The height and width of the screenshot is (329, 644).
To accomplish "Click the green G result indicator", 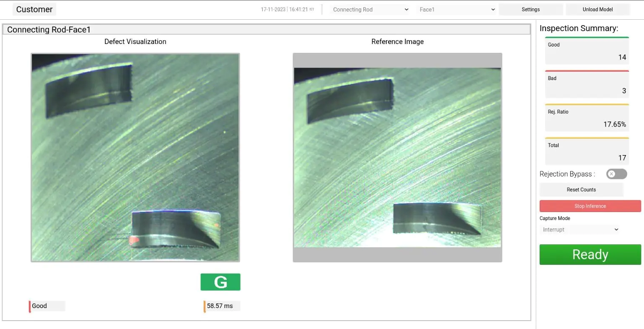I will (220, 282).
